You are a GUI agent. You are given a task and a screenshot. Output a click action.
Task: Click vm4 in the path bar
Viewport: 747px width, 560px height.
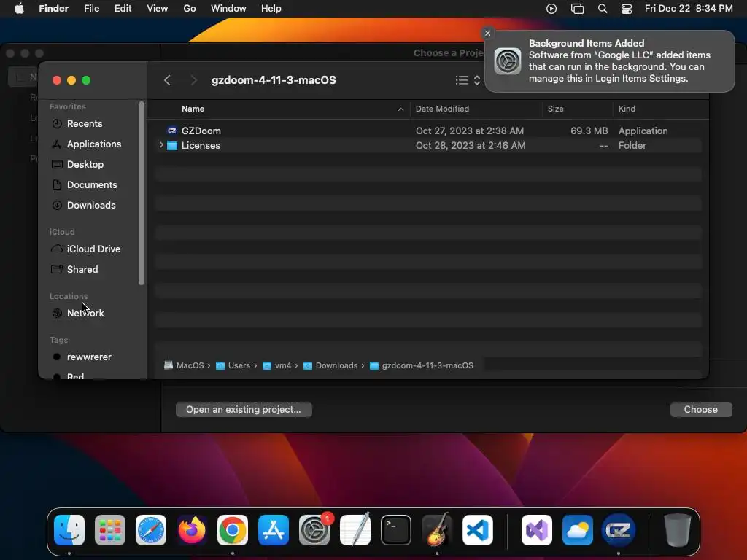point(276,365)
